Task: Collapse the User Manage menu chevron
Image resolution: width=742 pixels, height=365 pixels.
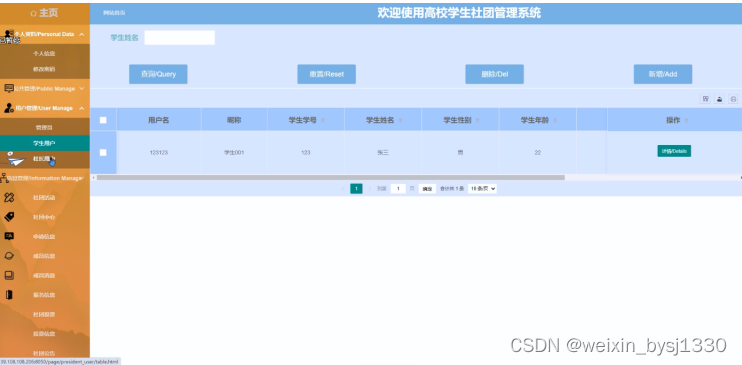Action: [x=81, y=108]
